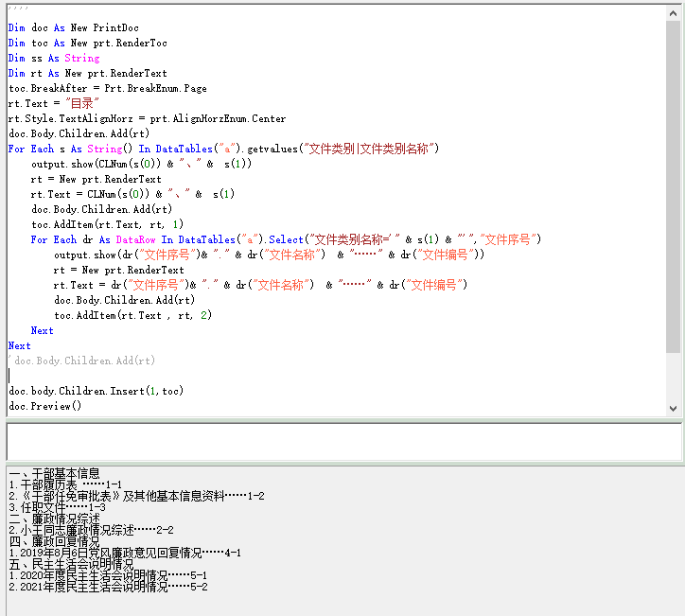Screen dimensions: 685x616
Task: Click the code editor scroll down arrow
Action: [674, 409]
